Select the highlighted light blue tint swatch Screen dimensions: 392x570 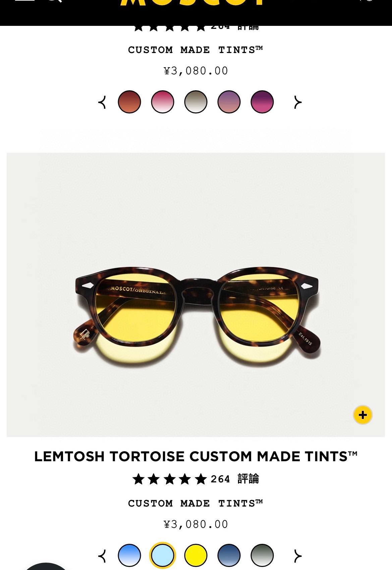(x=163, y=555)
